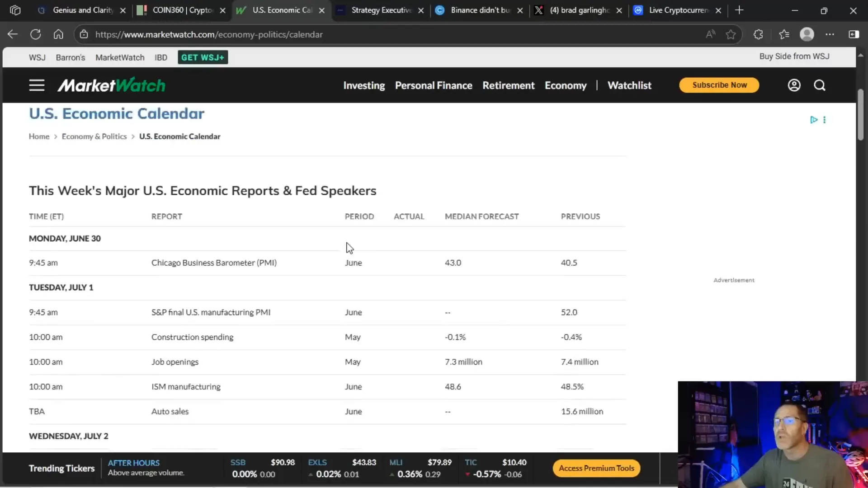Open MLI trending ticker
This screenshot has width=868, height=488.
(420, 468)
